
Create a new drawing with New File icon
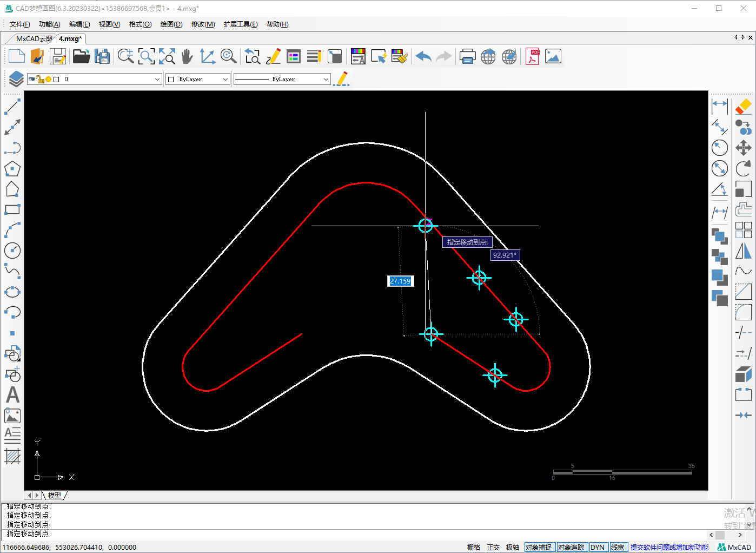[x=17, y=56]
